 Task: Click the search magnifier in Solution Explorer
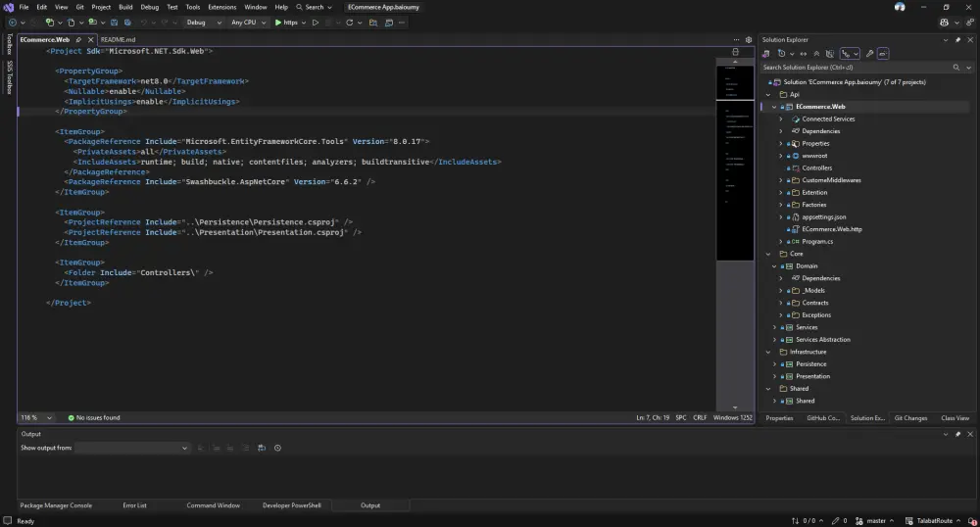click(x=955, y=68)
